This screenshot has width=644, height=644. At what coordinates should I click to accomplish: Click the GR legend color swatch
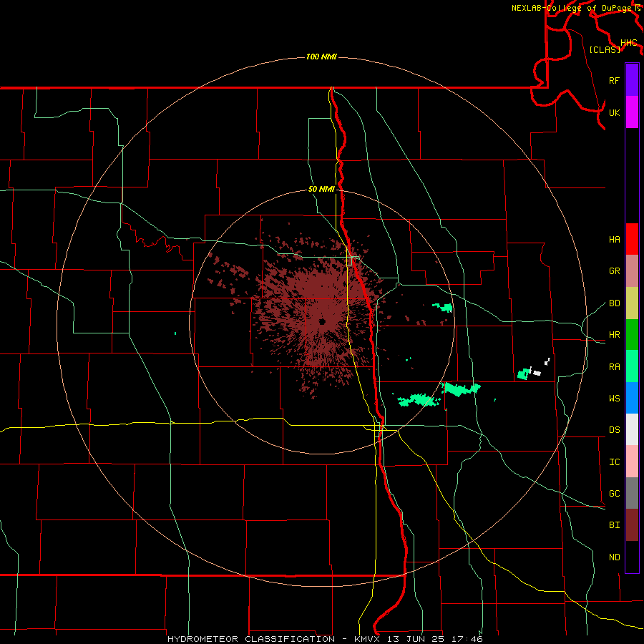(632, 271)
